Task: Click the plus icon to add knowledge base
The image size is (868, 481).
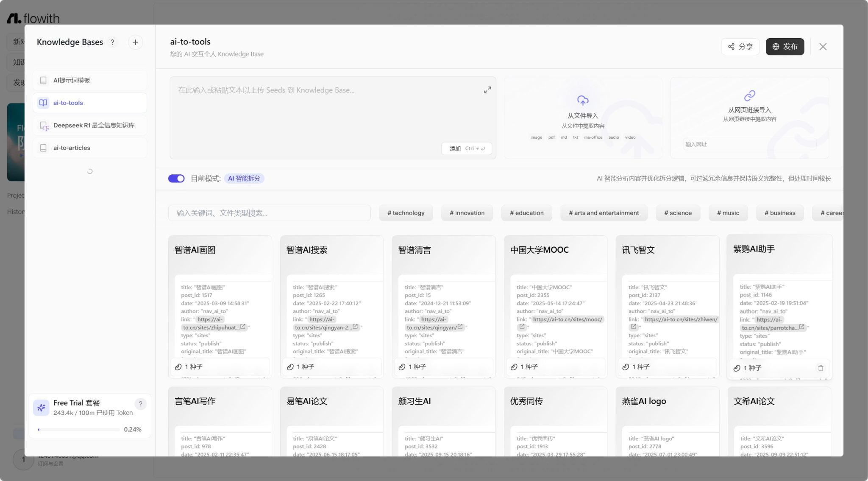Action: (135, 42)
